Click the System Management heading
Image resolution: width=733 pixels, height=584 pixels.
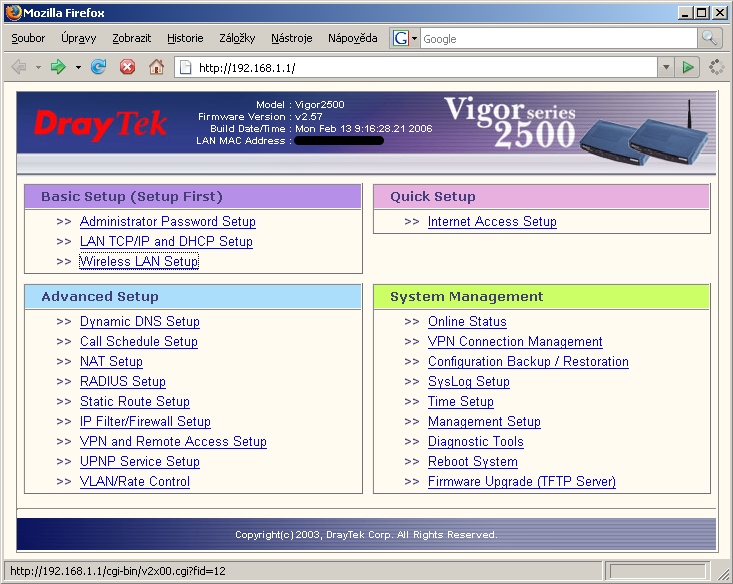click(x=467, y=296)
